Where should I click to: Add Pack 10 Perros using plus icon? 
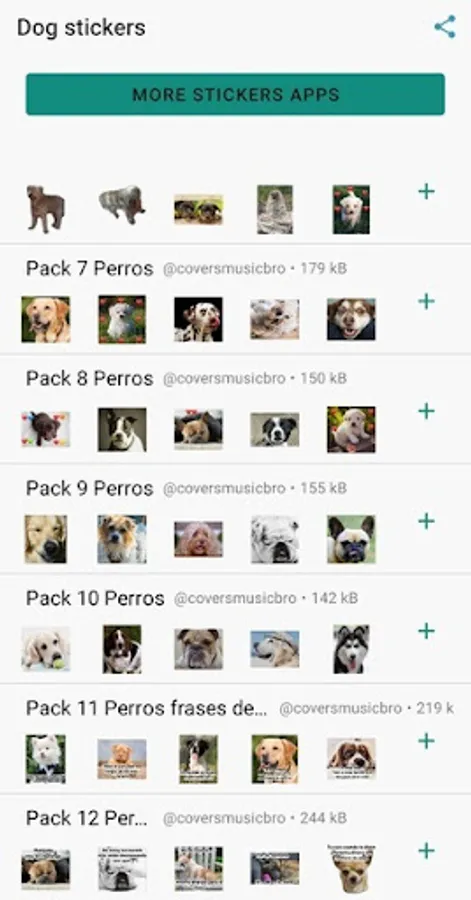(x=426, y=631)
